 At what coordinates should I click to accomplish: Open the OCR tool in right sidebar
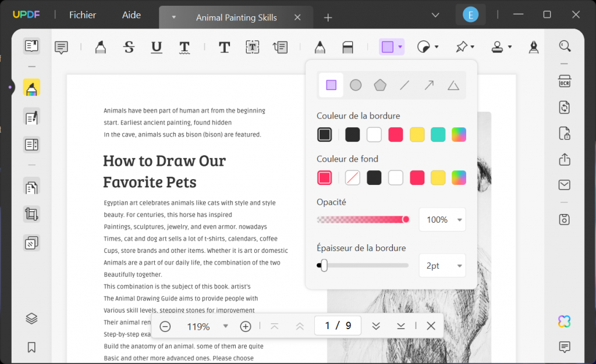coord(564,82)
